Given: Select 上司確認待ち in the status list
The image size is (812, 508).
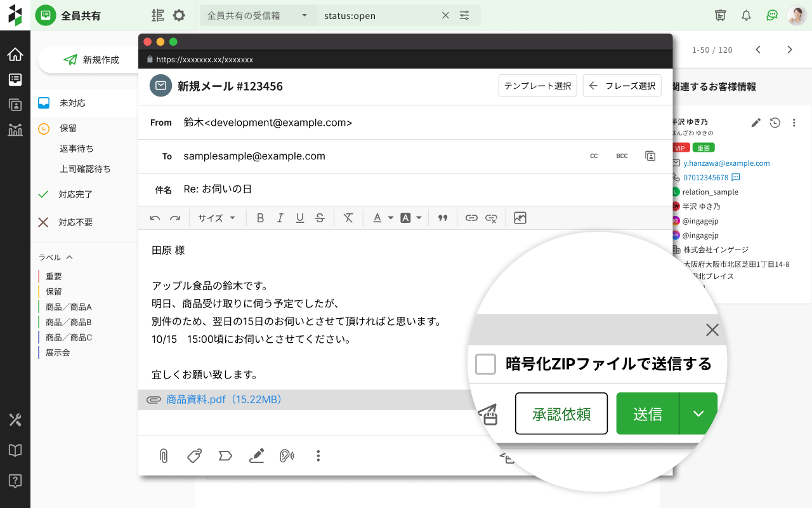Looking at the screenshot, I should click(85, 169).
